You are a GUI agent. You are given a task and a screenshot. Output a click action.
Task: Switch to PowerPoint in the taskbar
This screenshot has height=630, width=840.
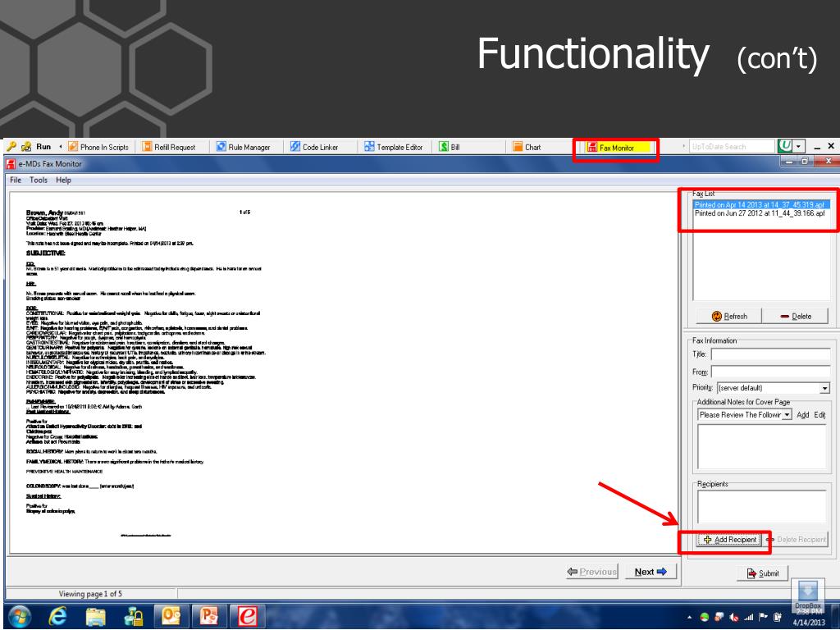click(x=208, y=616)
